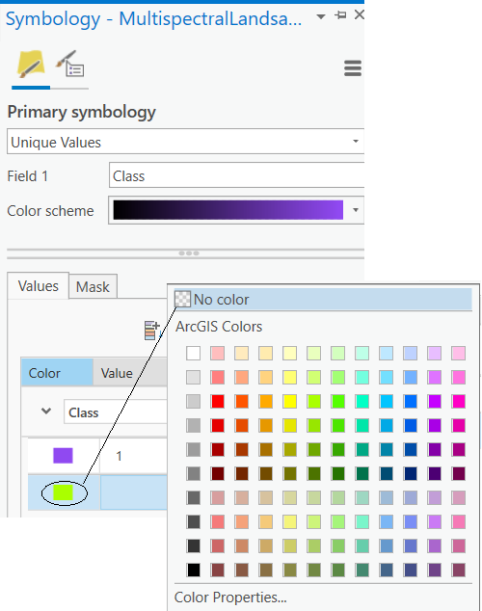Click the add values icon under the tabs
482x611 pixels.
(x=152, y=330)
